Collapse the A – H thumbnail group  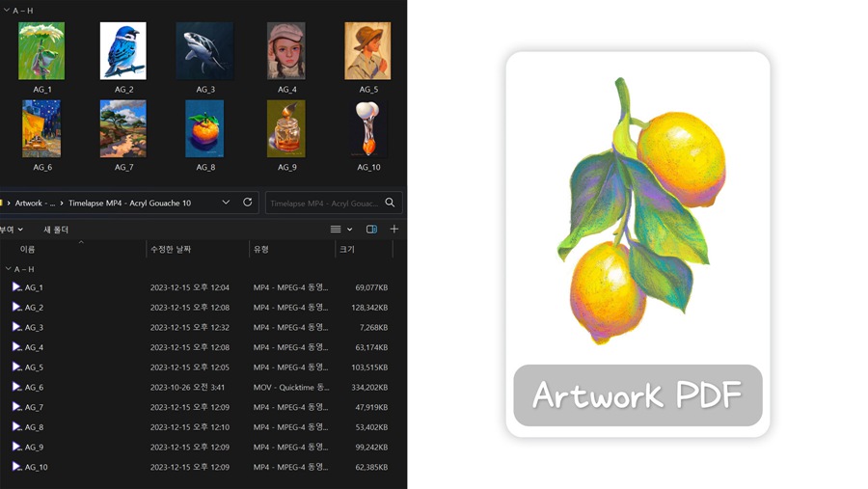(9, 11)
